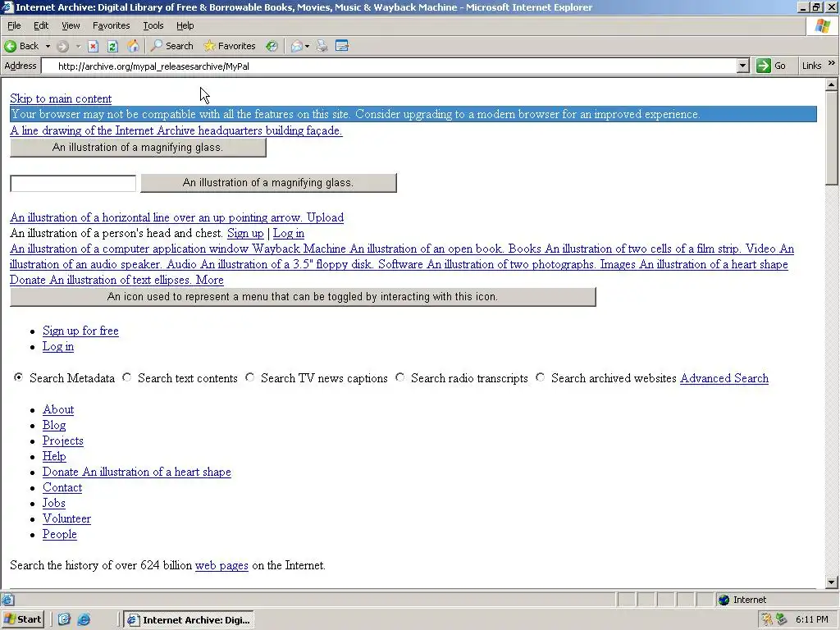
Task: Click the vertical scrollbar up arrow
Action: [832, 84]
